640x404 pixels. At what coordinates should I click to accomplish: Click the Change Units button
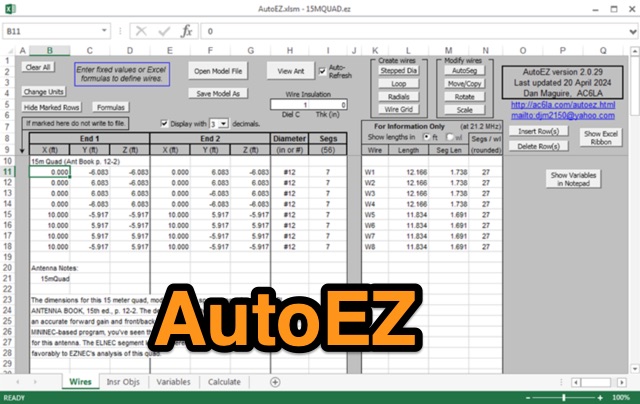[44, 92]
